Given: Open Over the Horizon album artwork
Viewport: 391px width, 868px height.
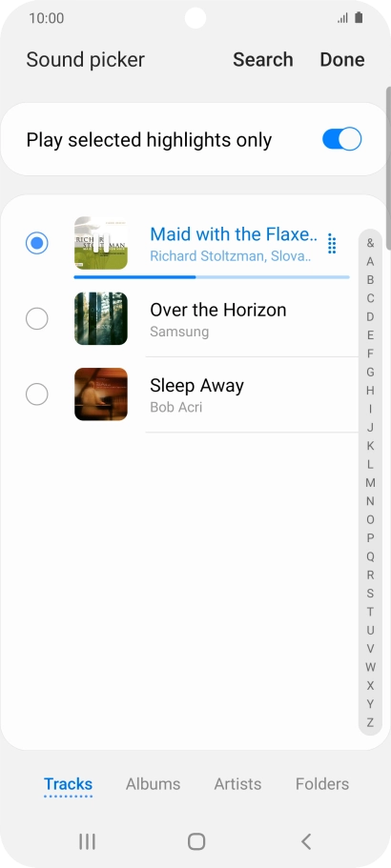Looking at the screenshot, I should point(101,319).
